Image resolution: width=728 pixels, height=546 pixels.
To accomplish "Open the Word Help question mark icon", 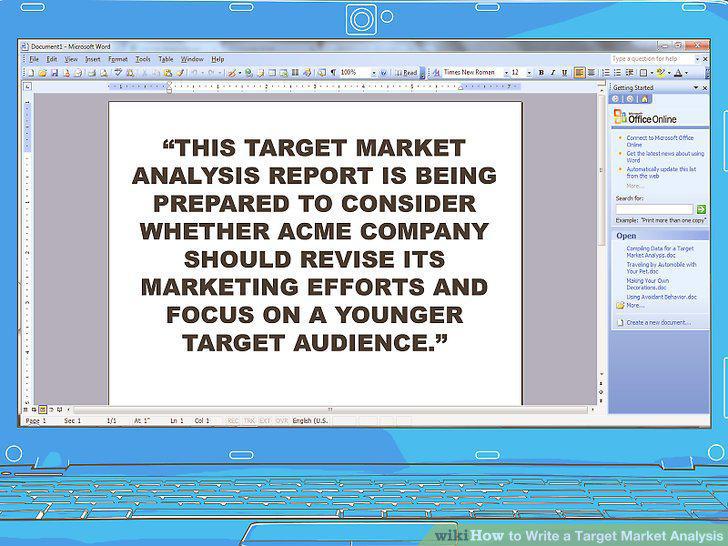I will (x=384, y=72).
